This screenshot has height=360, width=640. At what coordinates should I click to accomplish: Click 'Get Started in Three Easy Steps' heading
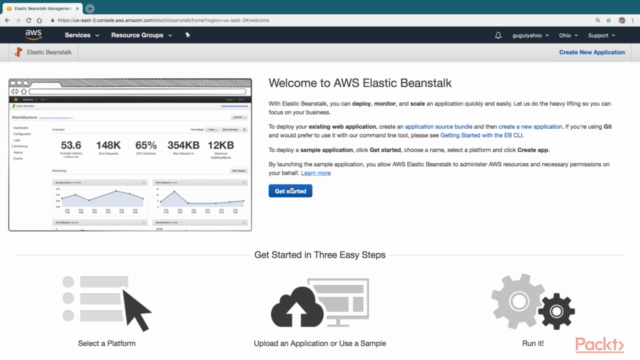[320, 255]
